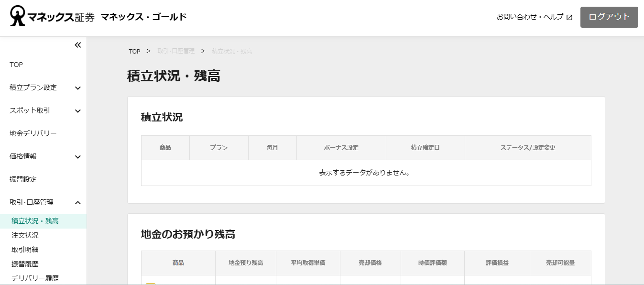
Task: Expand the 価格情報 submenu chevron
Action: pos(78,157)
